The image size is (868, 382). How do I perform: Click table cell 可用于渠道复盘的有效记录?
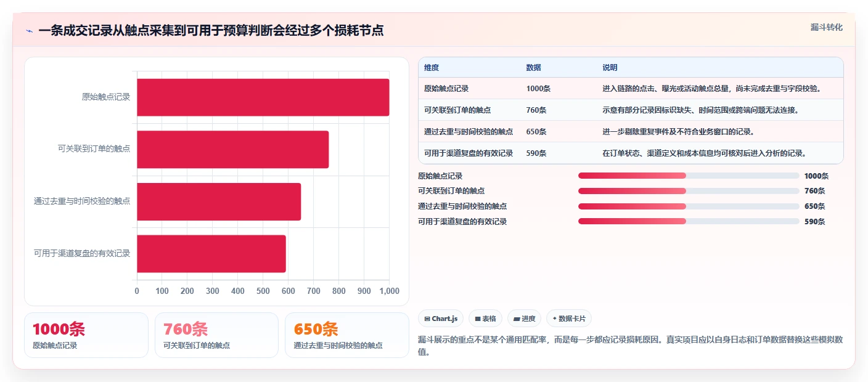[x=469, y=153]
